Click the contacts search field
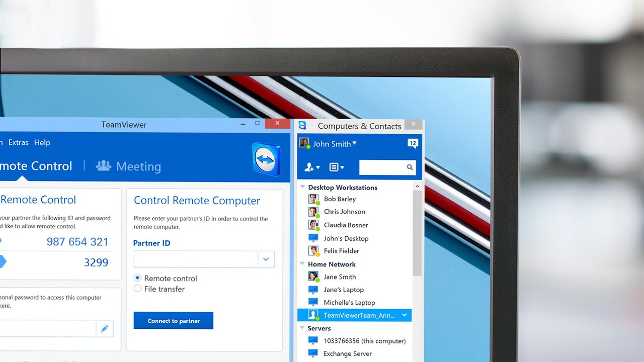Viewport: 644px width, 362px height. [387, 167]
